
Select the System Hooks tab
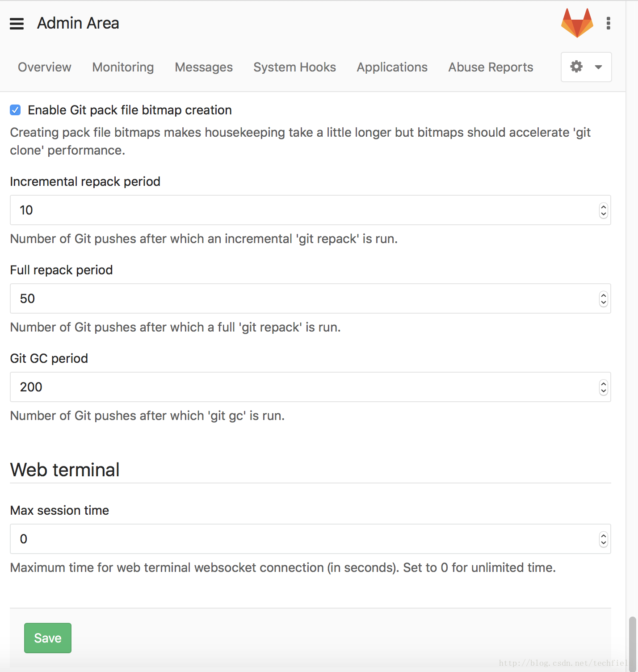coord(294,67)
